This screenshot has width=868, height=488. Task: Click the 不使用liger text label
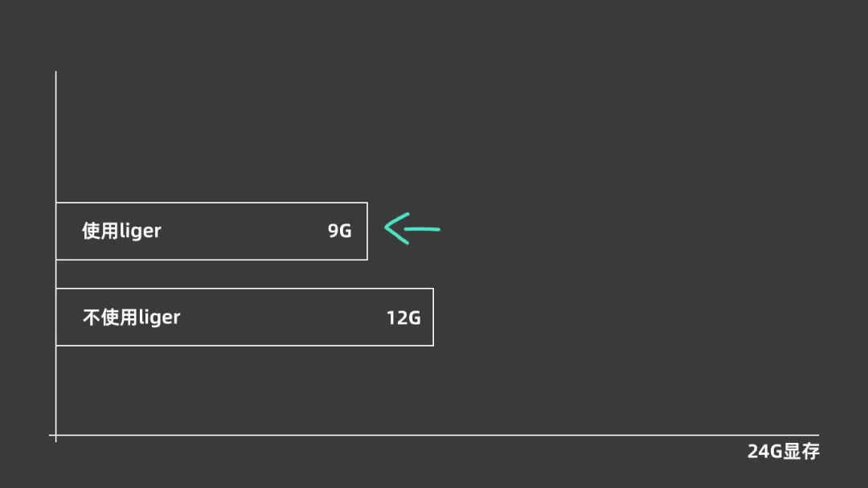click(x=131, y=317)
